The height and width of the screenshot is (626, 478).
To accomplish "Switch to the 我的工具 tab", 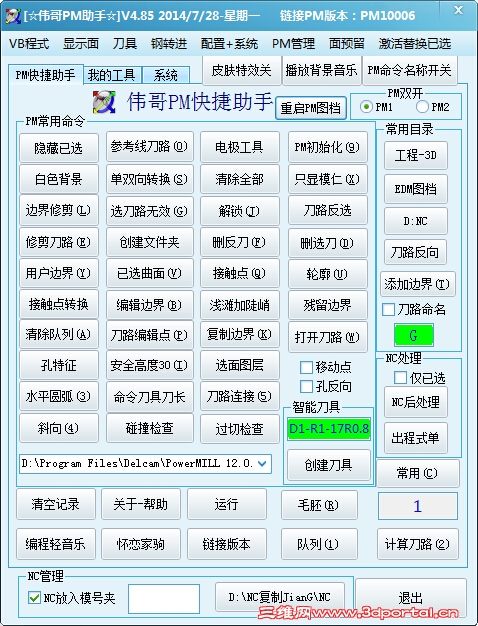I will tap(112, 75).
